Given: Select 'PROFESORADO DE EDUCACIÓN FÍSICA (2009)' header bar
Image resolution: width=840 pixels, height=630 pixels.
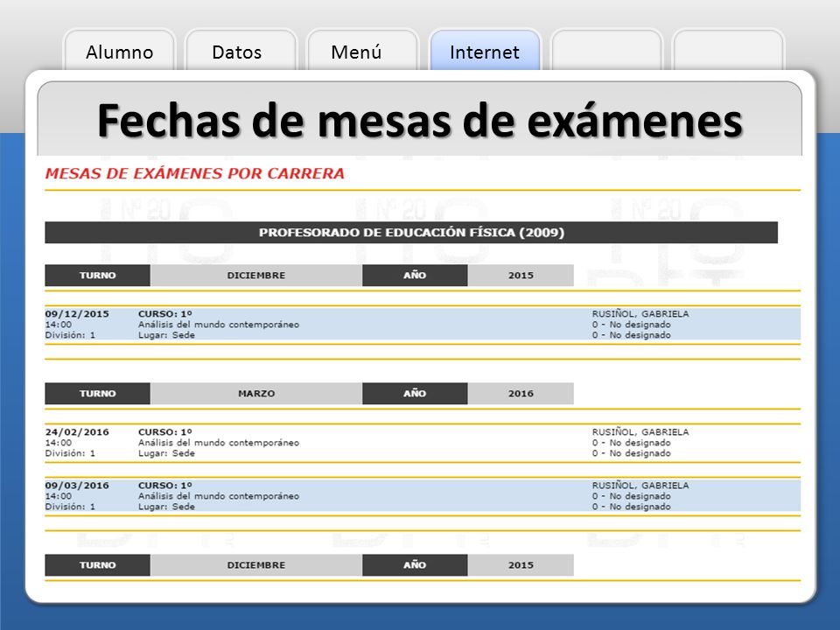Looking at the screenshot, I should 411,233.
